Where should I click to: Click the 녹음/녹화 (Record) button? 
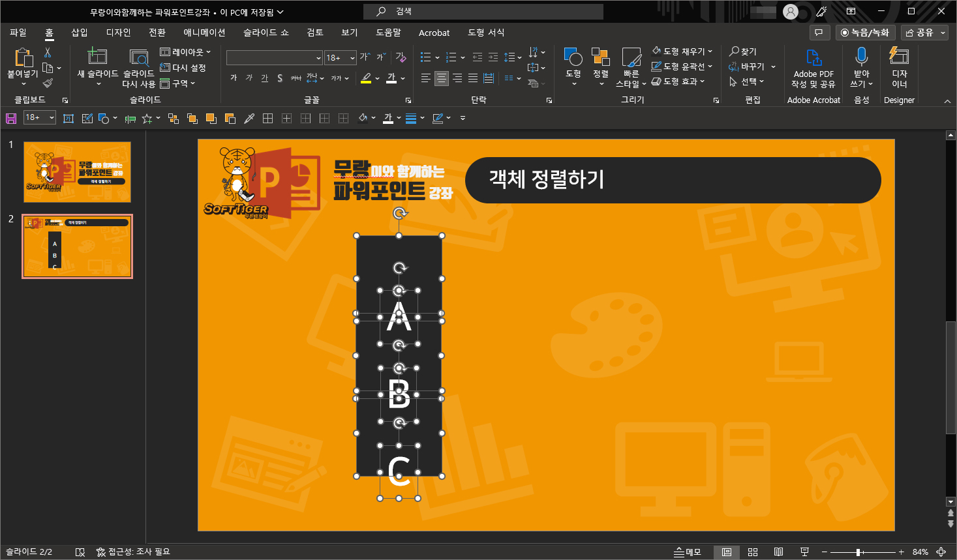coord(865,32)
